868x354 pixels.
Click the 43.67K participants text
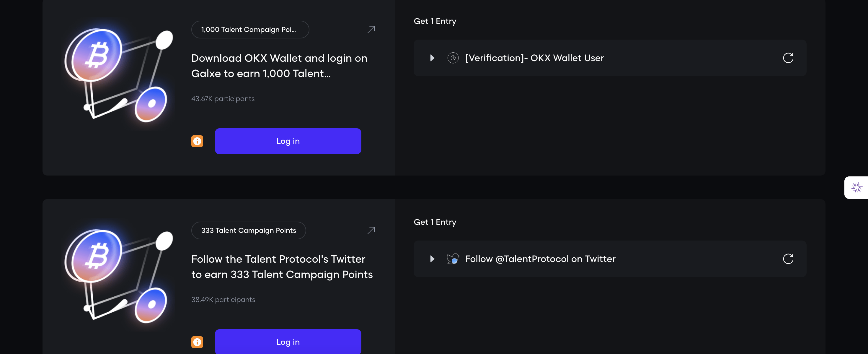tap(223, 99)
